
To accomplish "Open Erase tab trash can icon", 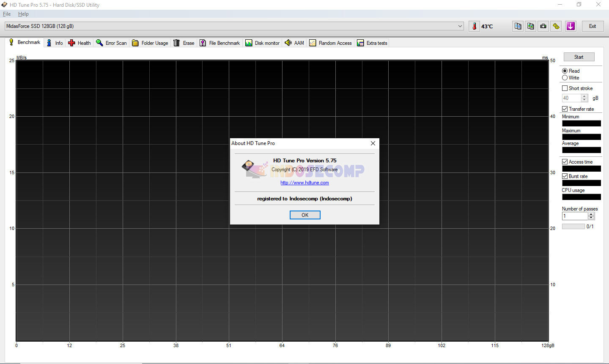I will point(177,43).
